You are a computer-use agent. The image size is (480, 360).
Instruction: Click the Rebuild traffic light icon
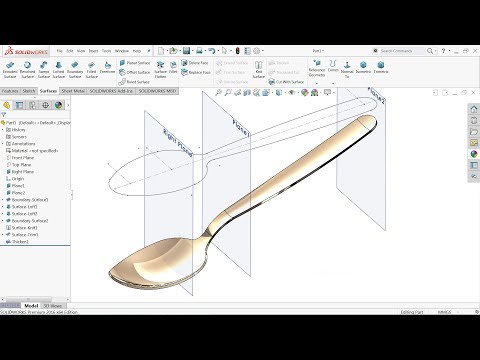pos(238,51)
